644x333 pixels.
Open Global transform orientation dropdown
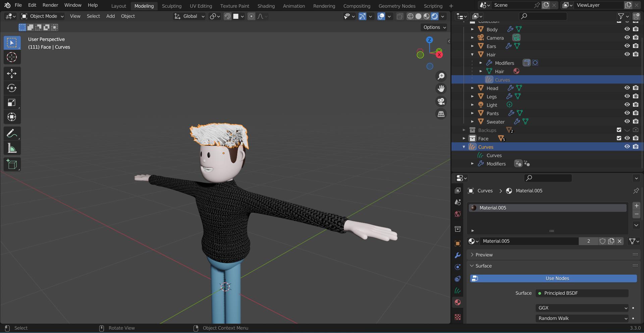click(x=189, y=16)
